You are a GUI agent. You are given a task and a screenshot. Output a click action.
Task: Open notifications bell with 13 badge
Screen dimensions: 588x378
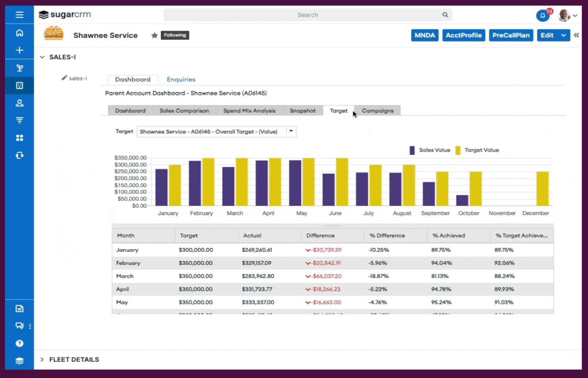543,16
